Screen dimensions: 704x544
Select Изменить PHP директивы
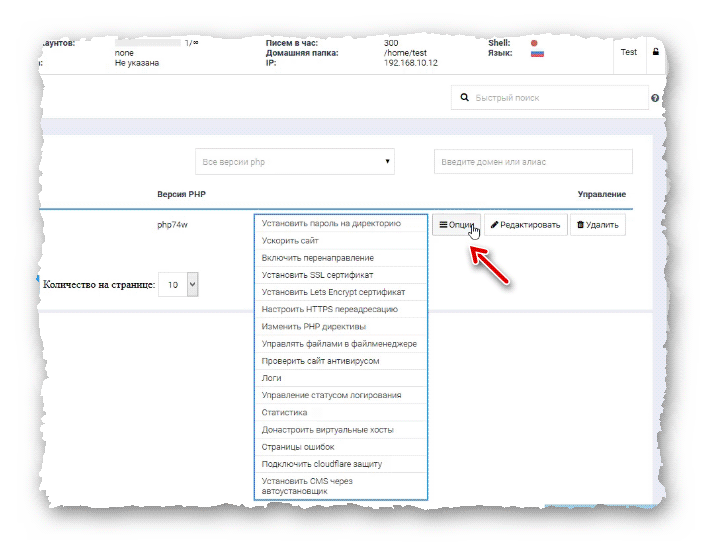(x=340, y=326)
